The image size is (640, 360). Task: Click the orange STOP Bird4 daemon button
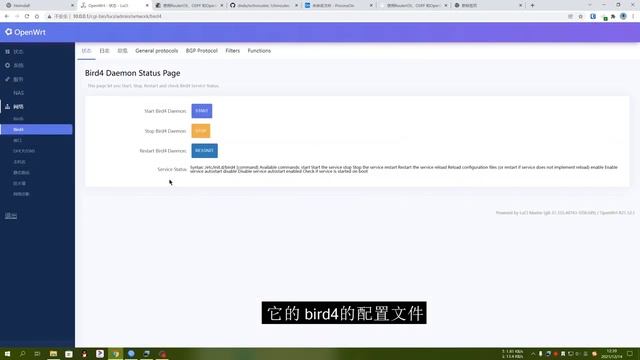coord(201,131)
